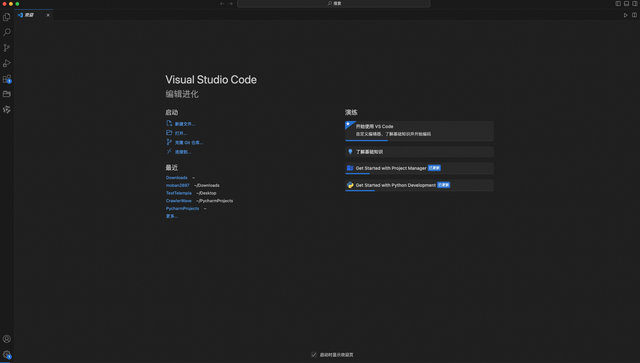Click the command center search box
The height and width of the screenshot is (363, 640).
pos(333,3)
